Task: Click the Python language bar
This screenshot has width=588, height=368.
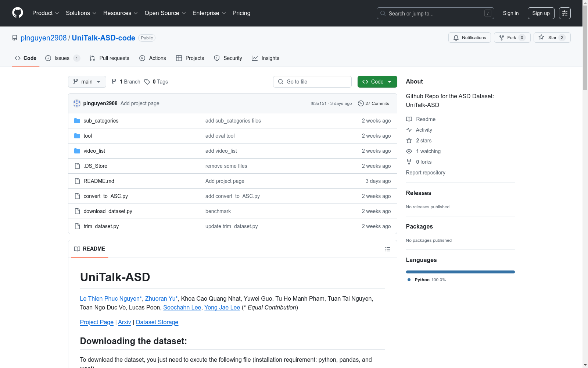Action: pyautogui.click(x=460, y=272)
